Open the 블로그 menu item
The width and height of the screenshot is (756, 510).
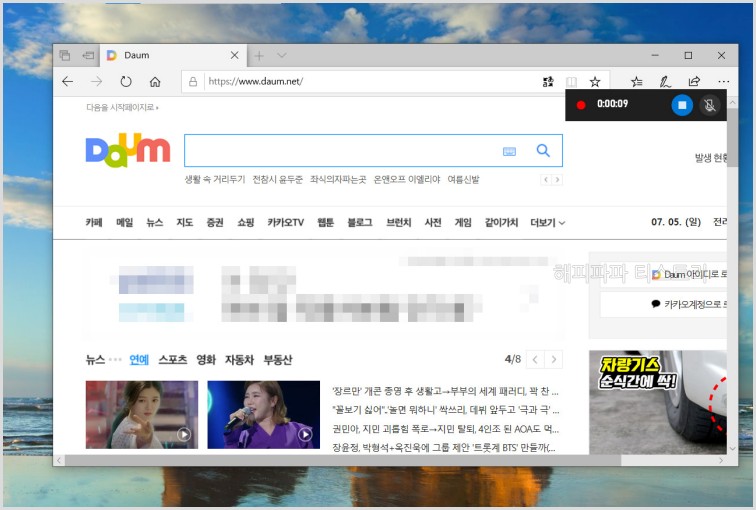pos(360,222)
